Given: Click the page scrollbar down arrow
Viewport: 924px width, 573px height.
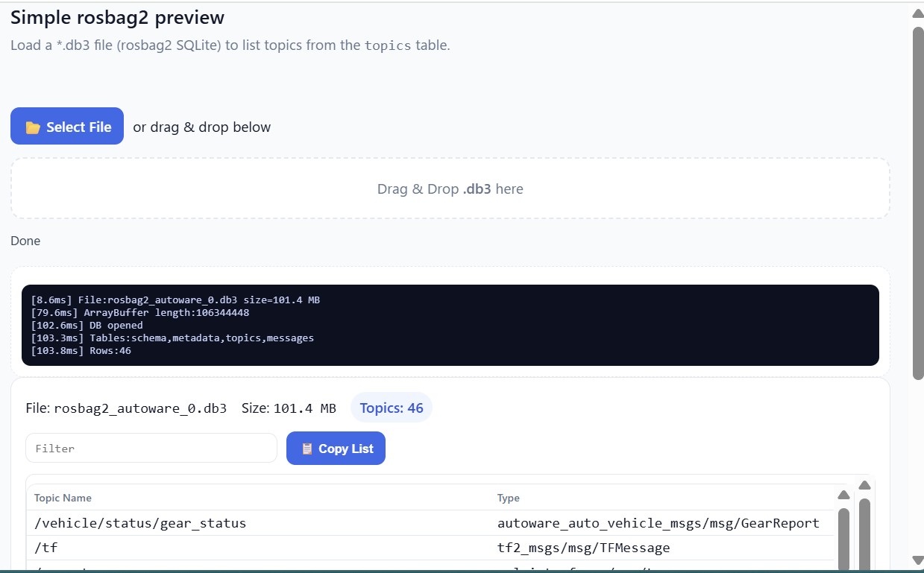Looking at the screenshot, I should coord(918,560).
